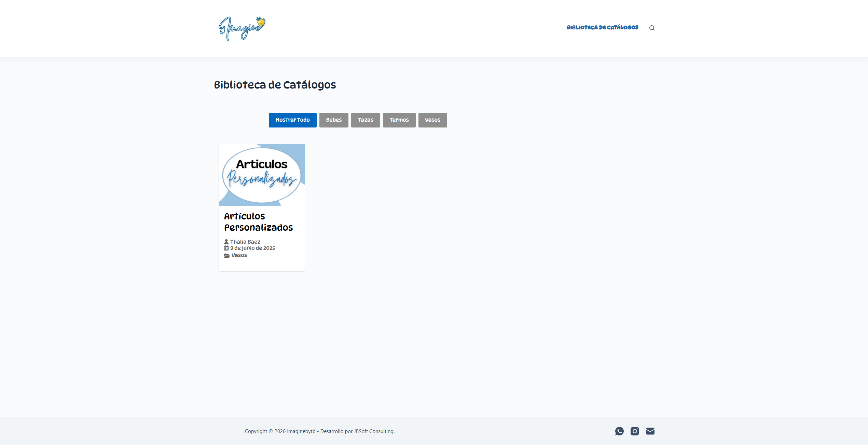Open the search magnifier icon

click(x=652, y=28)
